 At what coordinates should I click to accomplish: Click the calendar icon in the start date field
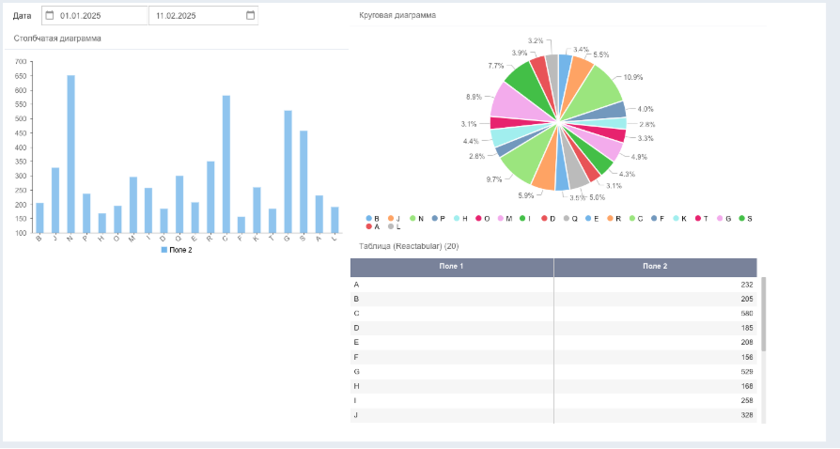[x=49, y=16]
